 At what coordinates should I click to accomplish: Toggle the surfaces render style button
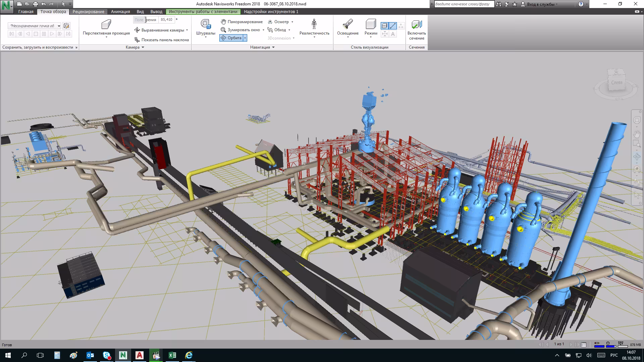tap(384, 25)
